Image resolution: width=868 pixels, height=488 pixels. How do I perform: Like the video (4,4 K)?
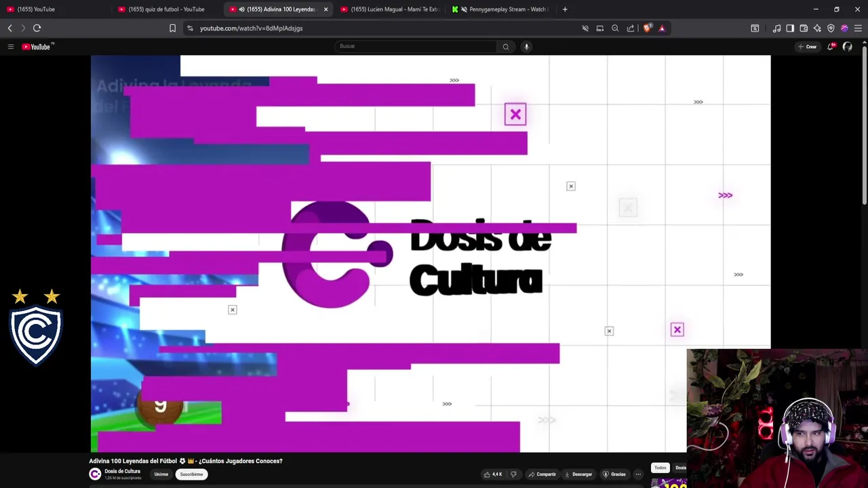click(x=493, y=474)
